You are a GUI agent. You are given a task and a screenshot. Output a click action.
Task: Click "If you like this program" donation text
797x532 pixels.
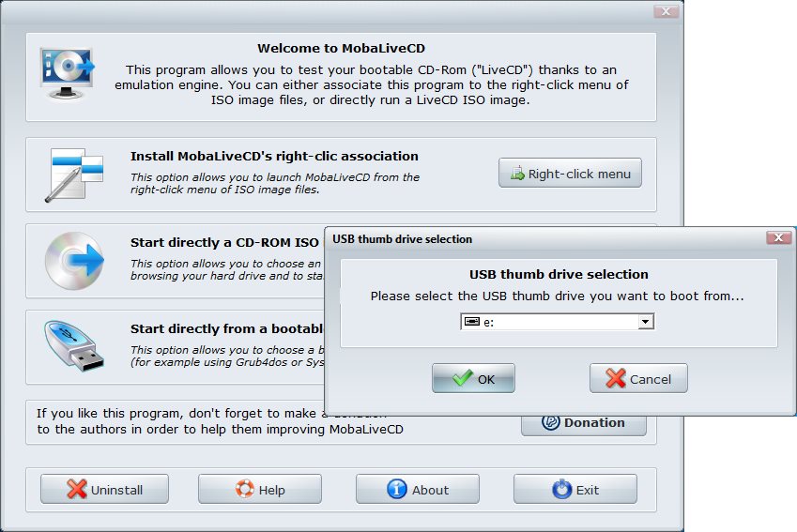tap(220, 421)
